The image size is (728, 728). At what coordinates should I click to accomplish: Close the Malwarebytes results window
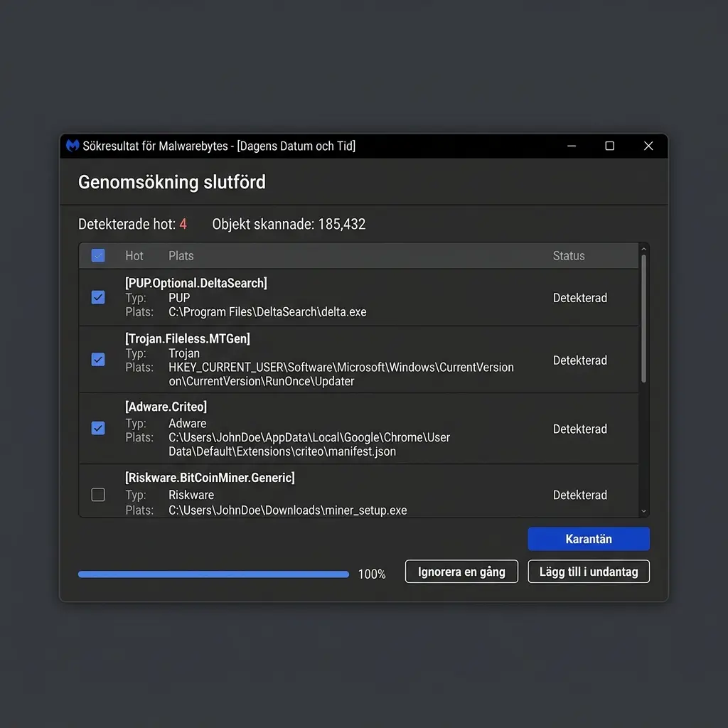click(x=648, y=146)
